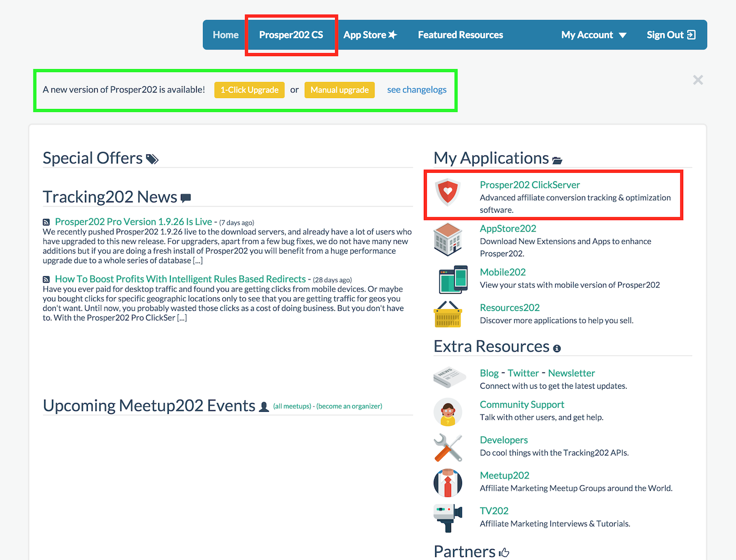Open the How To Boost Profits article link
Image resolution: width=736 pixels, height=560 pixels.
point(180,279)
